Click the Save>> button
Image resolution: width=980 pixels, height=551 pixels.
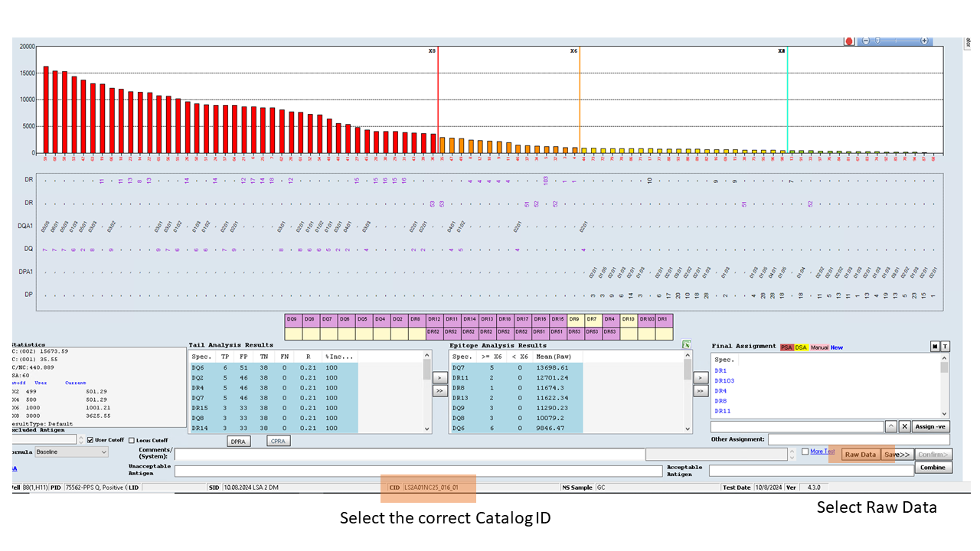[x=897, y=455]
